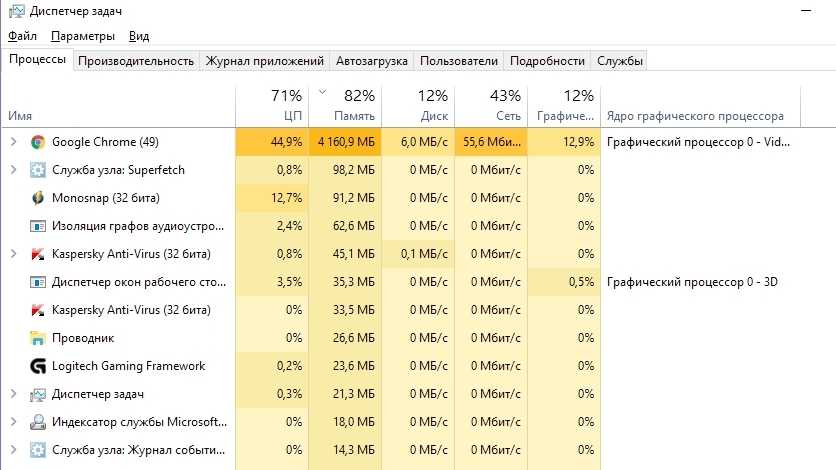
Task: Open the Параметры menu
Action: click(x=83, y=36)
